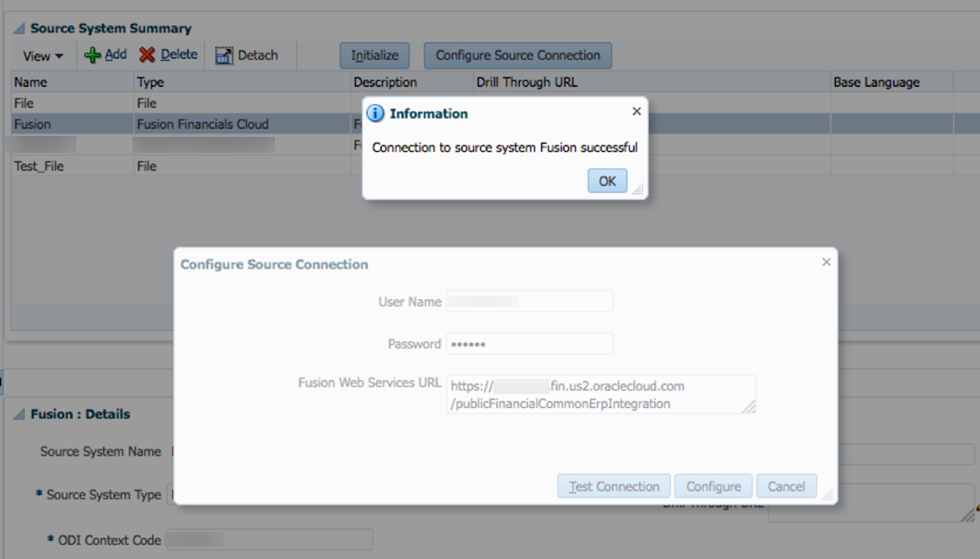Open the View dropdown menu
The image size is (980, 559).
point(42,56)
